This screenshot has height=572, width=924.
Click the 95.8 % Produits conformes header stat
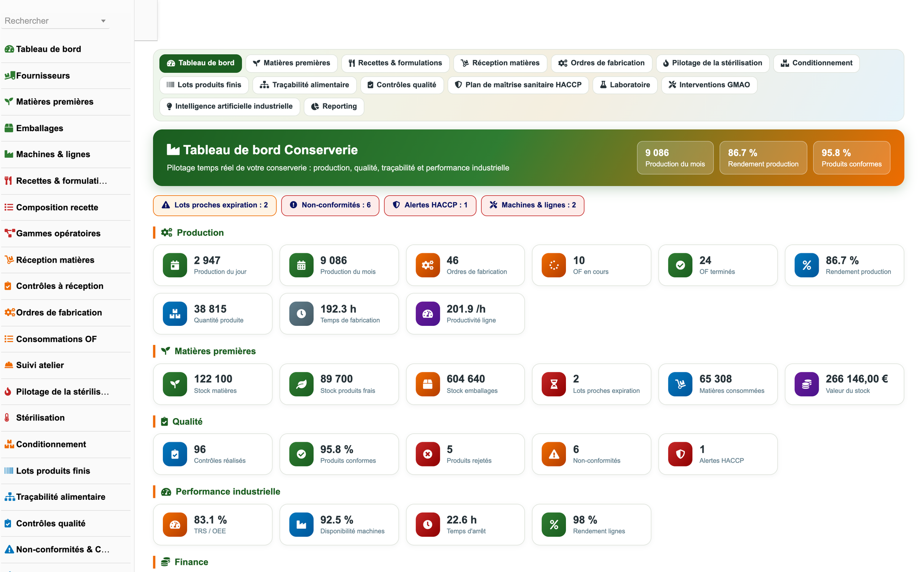(x=851, y=158)
